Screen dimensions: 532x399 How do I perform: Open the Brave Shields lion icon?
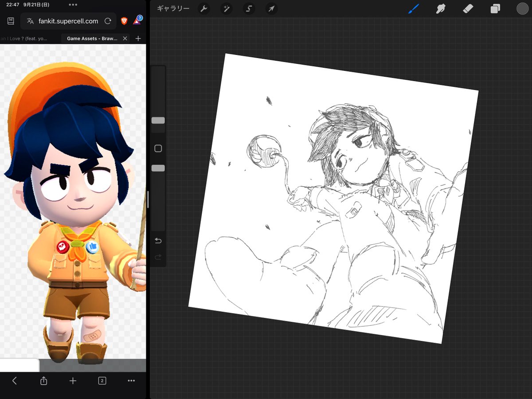(x=125, y=21)
